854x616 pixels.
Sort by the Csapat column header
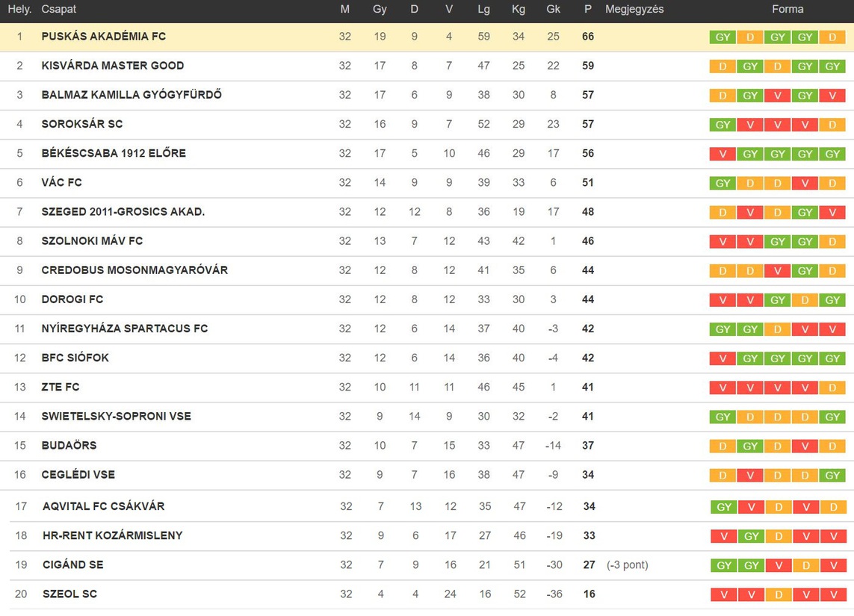click(59, 9)
